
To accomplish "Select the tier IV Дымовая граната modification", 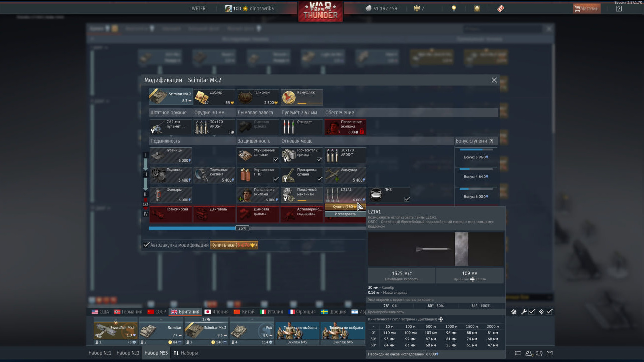I will click(x=258, y=214).
